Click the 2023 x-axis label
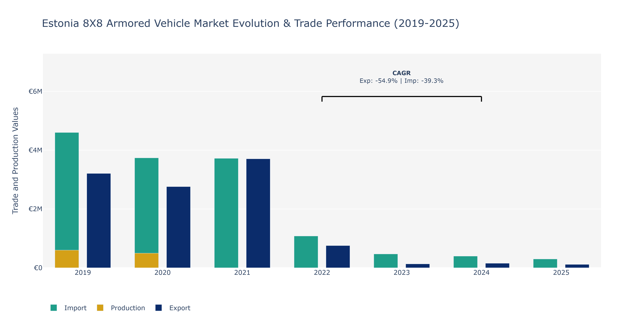 coord(402,272)
